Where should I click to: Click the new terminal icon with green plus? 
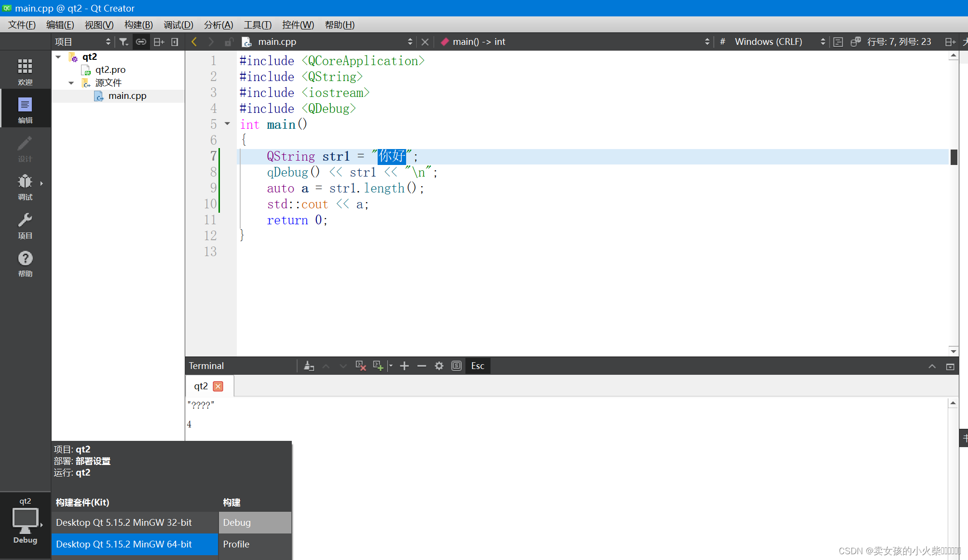click(378, 366)
